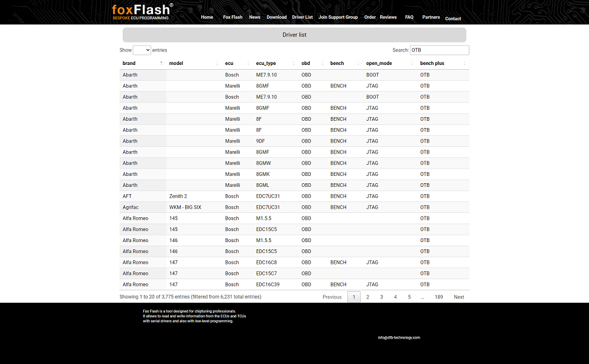
Task: Open the Partners page
Action: point(431,17)
